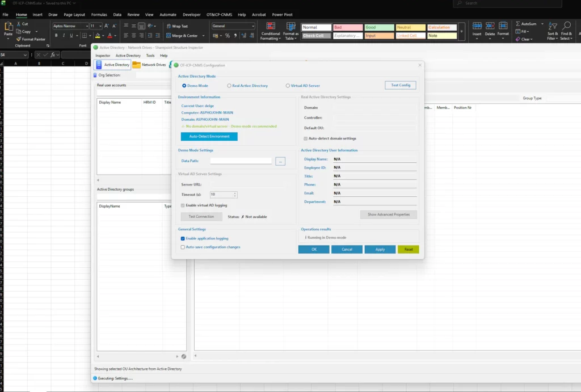
Task: Click the Increase Font Size icon
Action: coord(106,26)
